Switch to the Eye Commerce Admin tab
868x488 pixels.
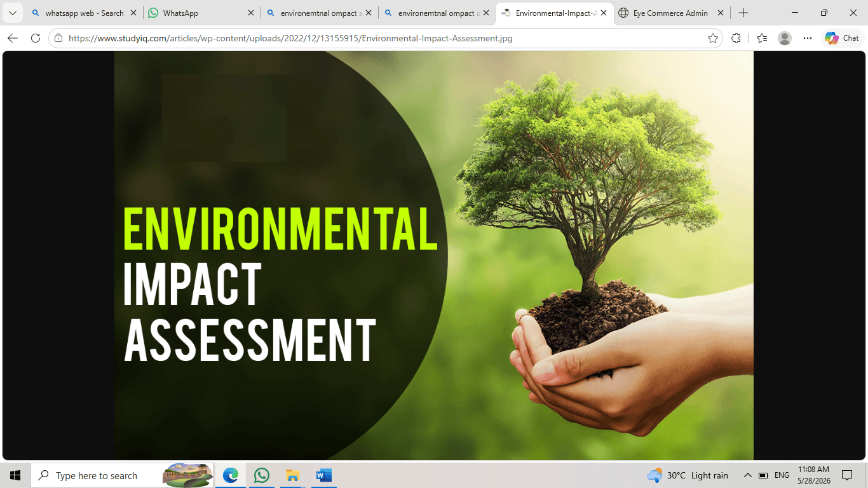pyautogui.click(x=672, y=13)
